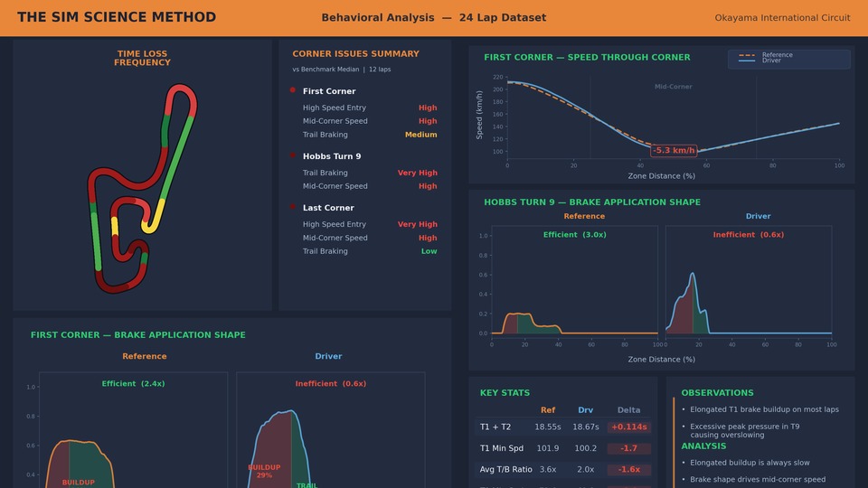Screen dimensions: 868x488
Task: Click 'Elongated buildup is always slow' bullet
Action: (x=750, y=463)
